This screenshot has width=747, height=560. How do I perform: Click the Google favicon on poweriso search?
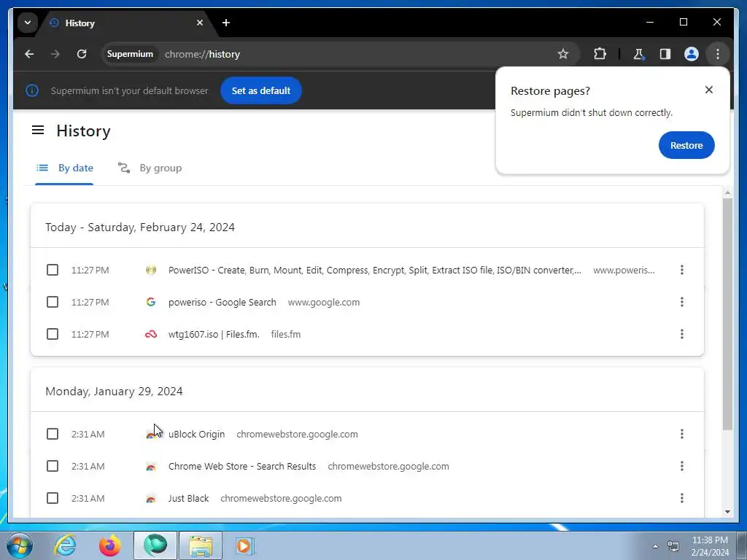(150, 302)
